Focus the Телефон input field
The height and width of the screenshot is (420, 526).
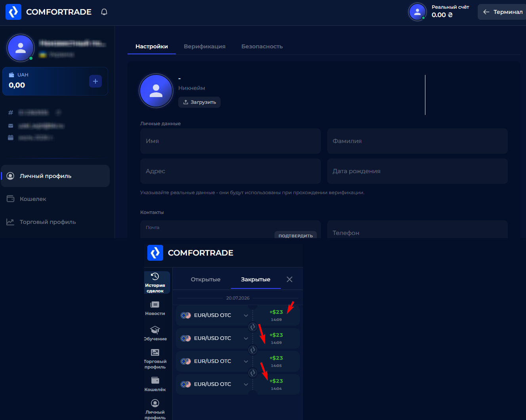pyautogui.click(x=417, y=229)
